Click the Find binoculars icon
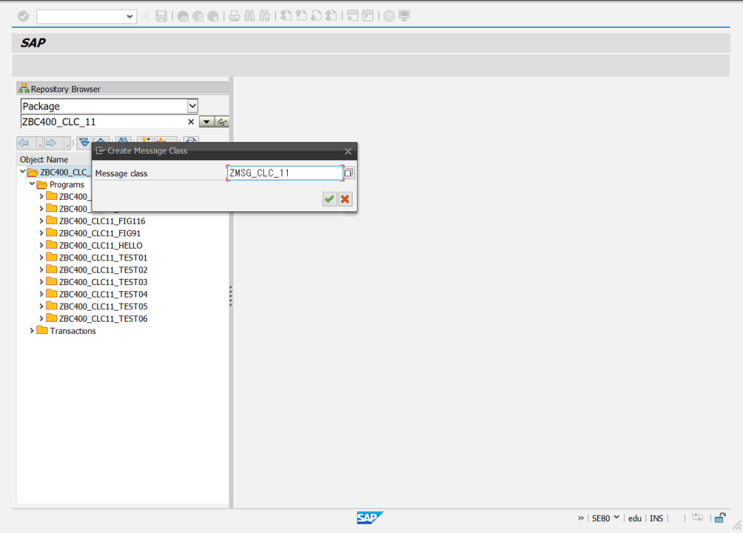The width and height of the screenshot is (743, 533). tap(250, 16)
